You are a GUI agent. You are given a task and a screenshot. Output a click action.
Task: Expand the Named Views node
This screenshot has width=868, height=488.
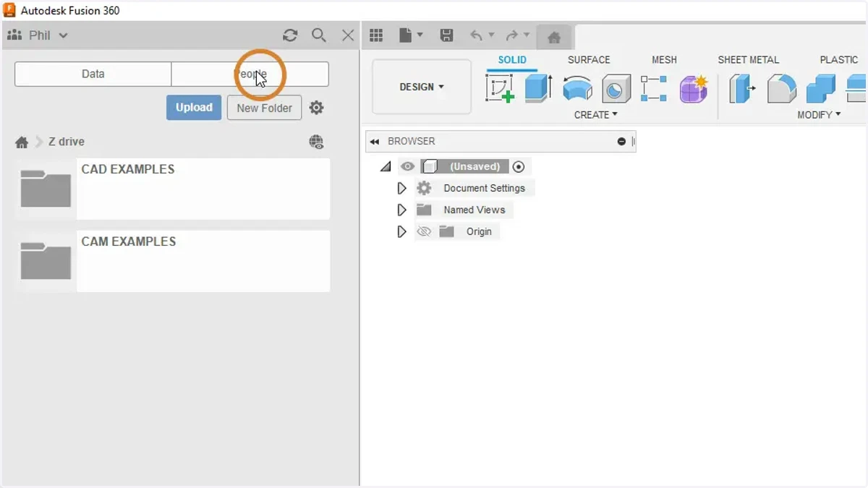click(x=402, y=210)
